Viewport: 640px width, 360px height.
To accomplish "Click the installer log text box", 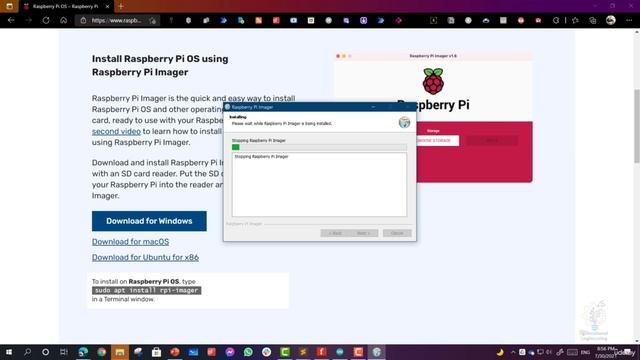I will pos(319,184).
